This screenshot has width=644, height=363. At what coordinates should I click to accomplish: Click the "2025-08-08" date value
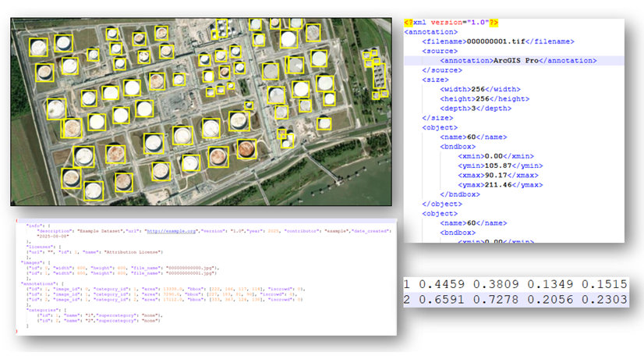click(x=53, y=237)
